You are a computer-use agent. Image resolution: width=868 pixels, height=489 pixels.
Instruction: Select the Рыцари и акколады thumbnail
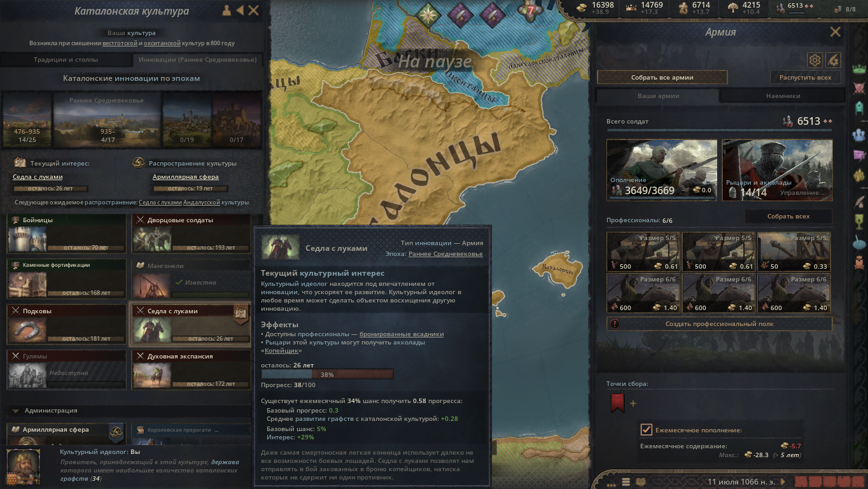[x=777, y=170]
